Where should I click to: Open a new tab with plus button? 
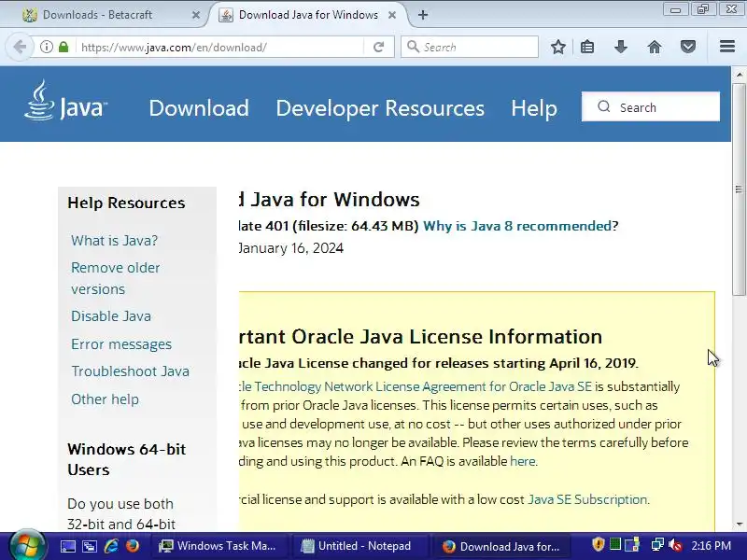(x=423, y=15)
